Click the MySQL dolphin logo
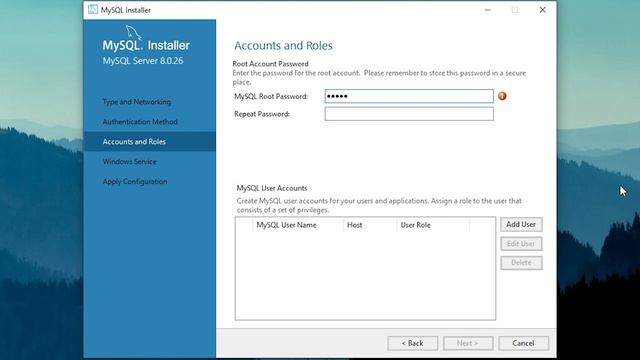 click(x=133, y=33)
